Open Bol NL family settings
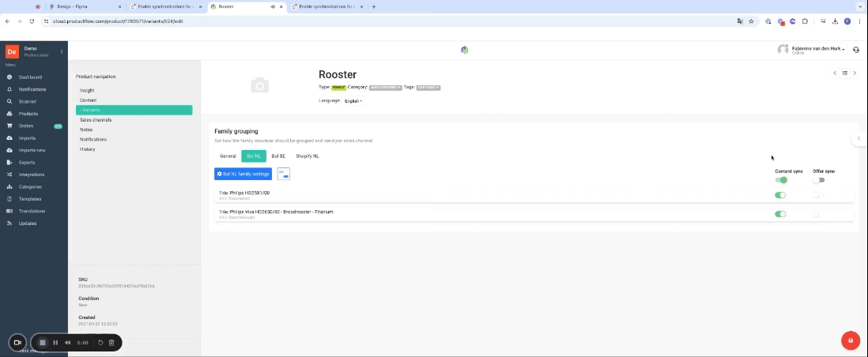 [243, 174]
